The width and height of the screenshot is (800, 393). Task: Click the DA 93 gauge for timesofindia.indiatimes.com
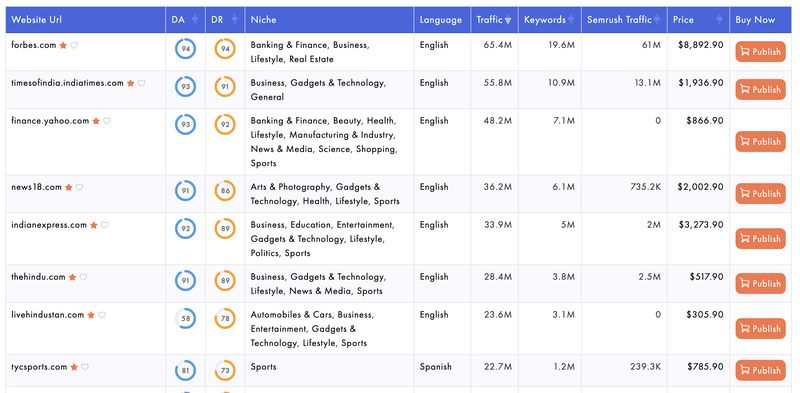pos(185,87)
